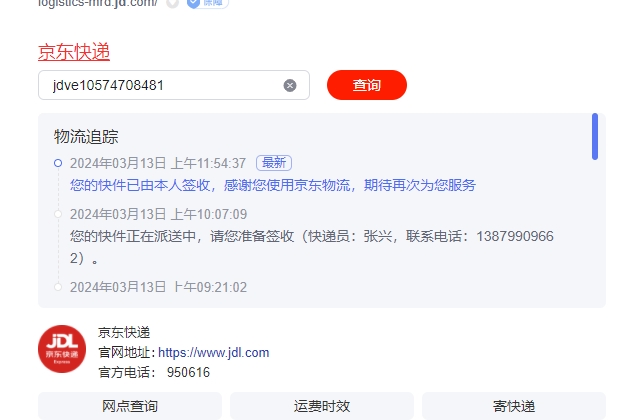638x420 pixels.
Task: Clear the tracking number with the X icon
Action: coord(290,85)
